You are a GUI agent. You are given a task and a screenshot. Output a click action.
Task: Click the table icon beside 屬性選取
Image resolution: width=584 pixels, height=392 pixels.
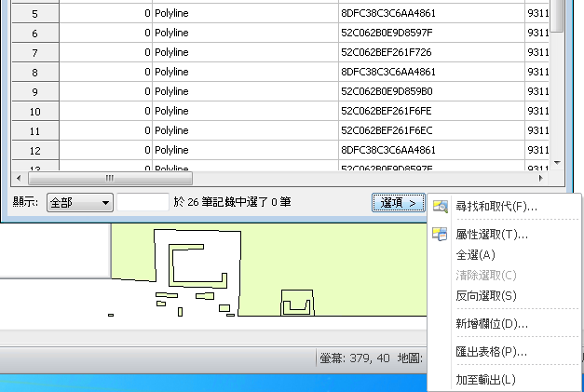[441, 235]
